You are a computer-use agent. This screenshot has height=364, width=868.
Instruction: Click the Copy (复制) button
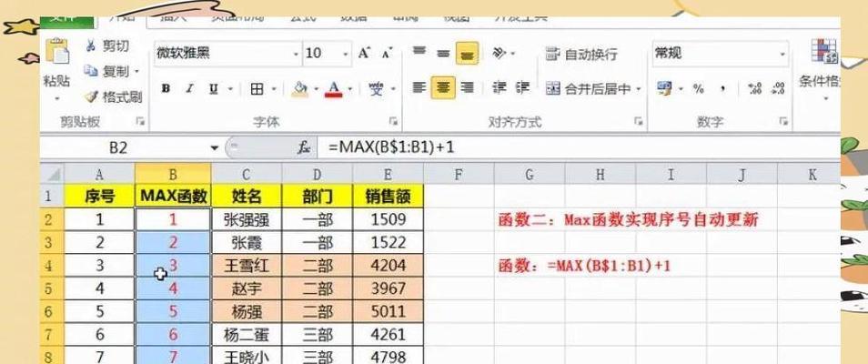click(106, 71)
